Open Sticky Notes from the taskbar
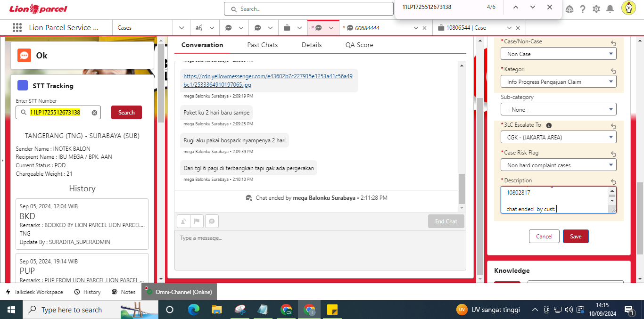644x319 pixels. pos(332,310)
